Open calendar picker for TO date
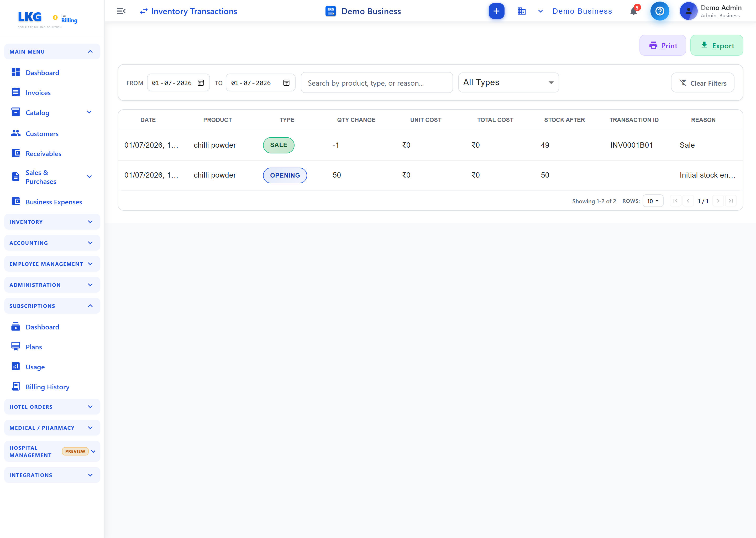 click(x=286, y=83)
